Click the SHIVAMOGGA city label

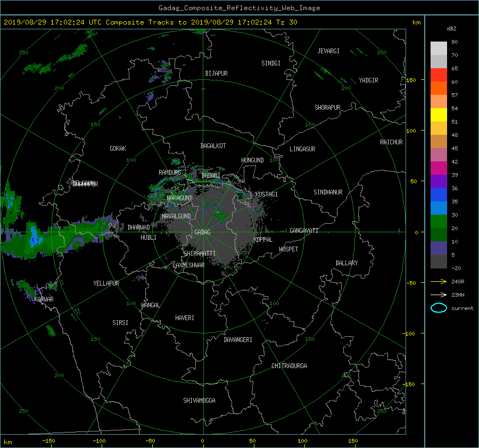tap(199, 400)
